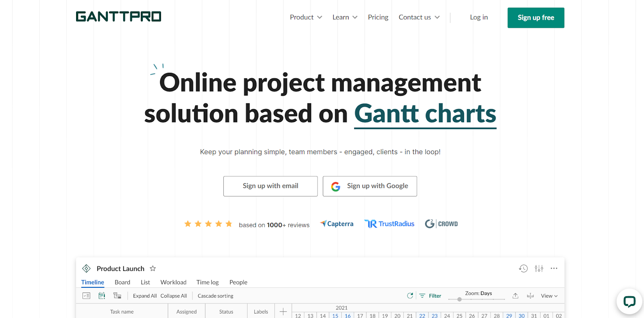Viewport: 644px width, 318px height.
Task: Switch to the Timeline tab
Action: point(93,282)
